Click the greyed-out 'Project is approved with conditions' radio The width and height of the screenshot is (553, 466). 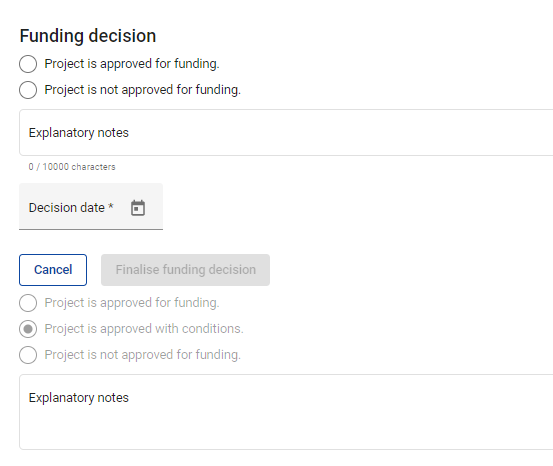(28, 329)
